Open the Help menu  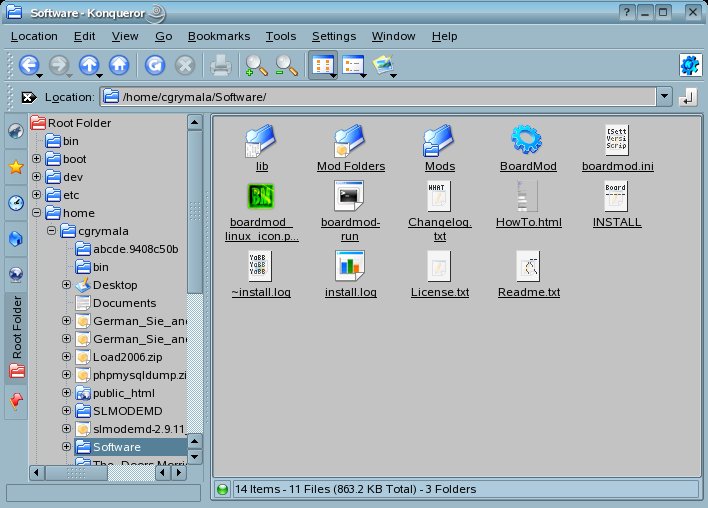444,37
